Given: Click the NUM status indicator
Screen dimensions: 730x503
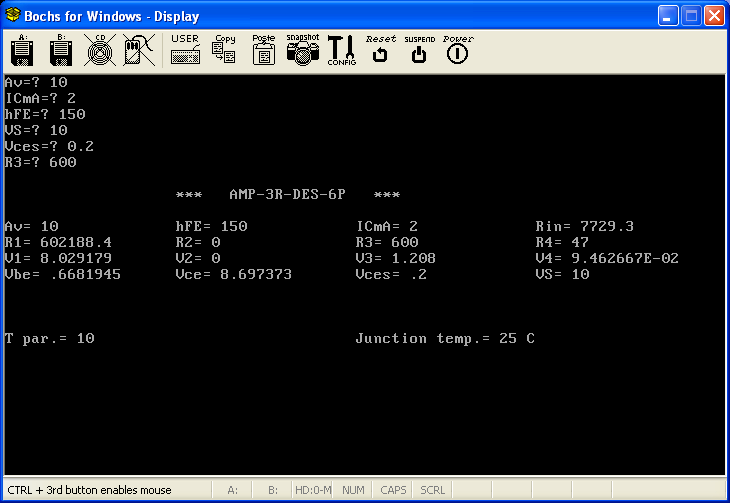Looking at the screenshot, I should (353, 490).
